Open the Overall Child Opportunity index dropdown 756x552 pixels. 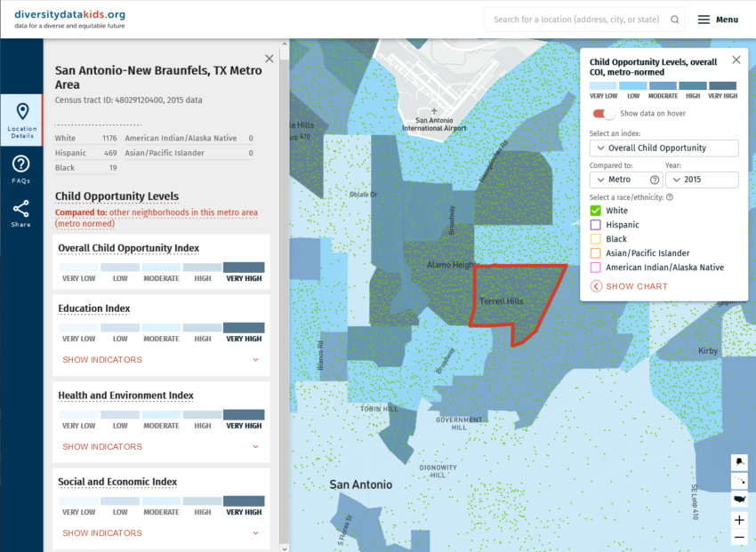coord(664,148)
